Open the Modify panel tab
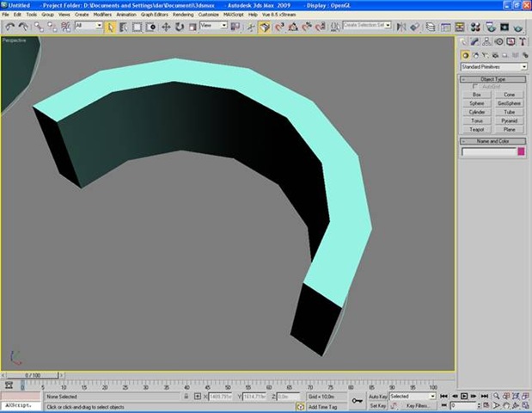Screen dimensions: 532x413 point(476,42)
